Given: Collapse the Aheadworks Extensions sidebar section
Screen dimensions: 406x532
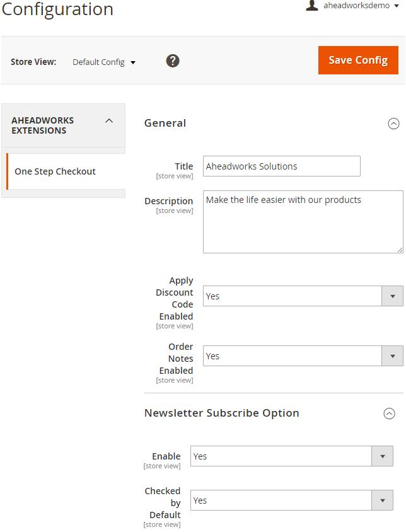Looking at the screenshot, I should [63, 125].
